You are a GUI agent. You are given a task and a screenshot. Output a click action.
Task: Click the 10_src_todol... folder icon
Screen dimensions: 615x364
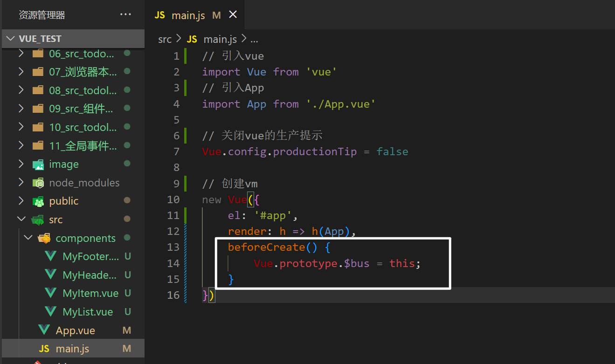(x=38, y=127)
